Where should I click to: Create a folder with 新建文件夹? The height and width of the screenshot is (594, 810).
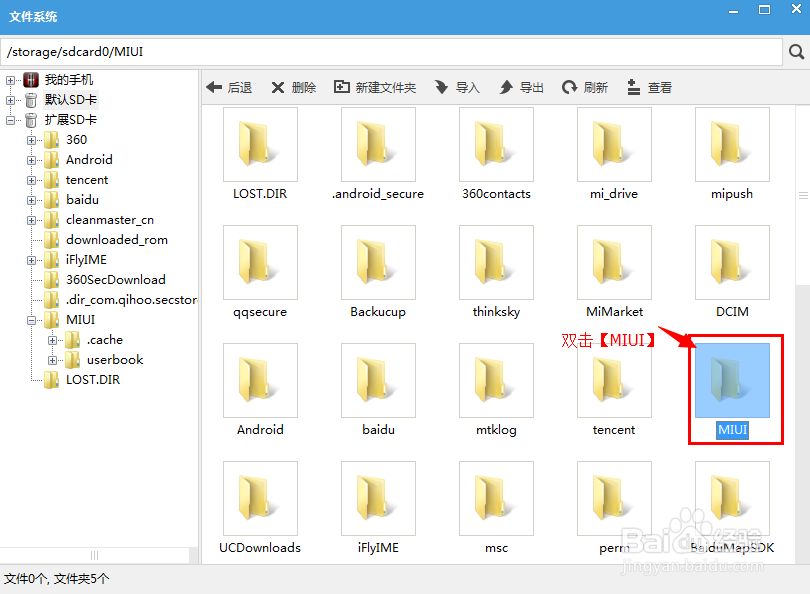tap(375, 87)
